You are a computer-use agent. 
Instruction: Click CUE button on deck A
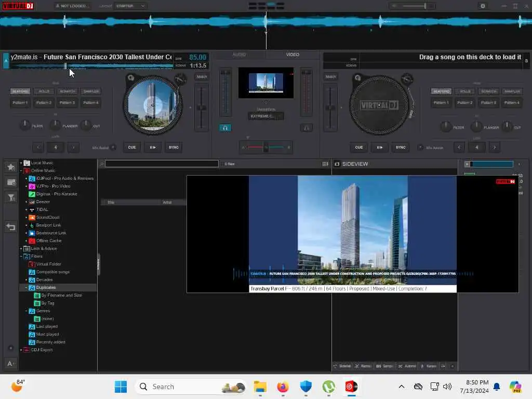click(x=131, y=147)
